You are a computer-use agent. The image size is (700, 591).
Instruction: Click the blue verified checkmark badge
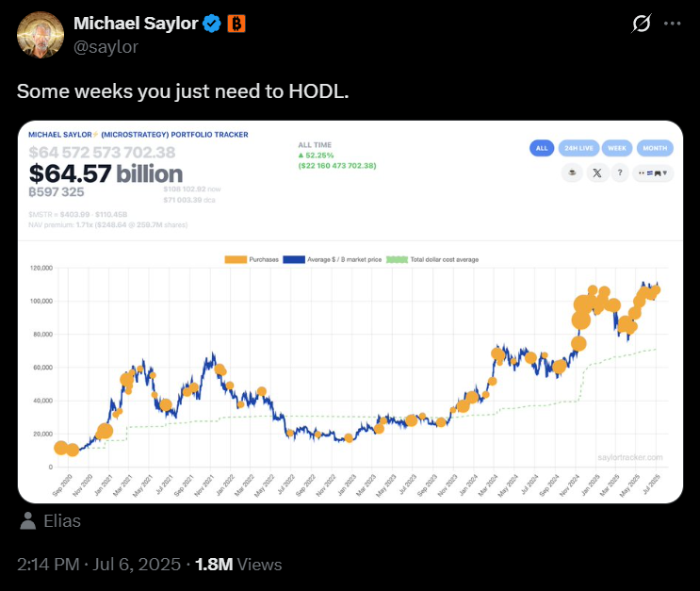212,24
